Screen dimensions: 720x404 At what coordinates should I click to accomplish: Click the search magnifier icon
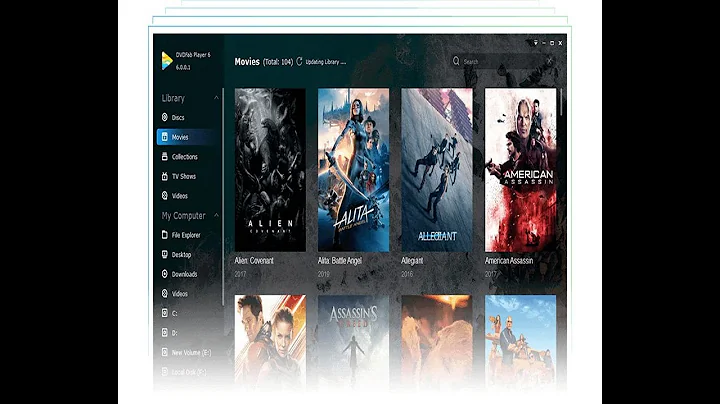click(456, 61)
